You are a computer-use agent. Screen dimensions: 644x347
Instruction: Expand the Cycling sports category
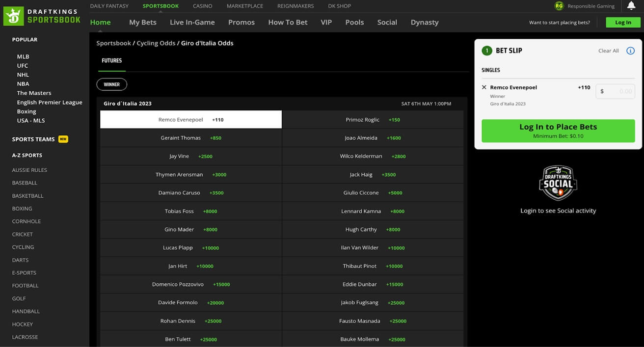coord(23,247)
